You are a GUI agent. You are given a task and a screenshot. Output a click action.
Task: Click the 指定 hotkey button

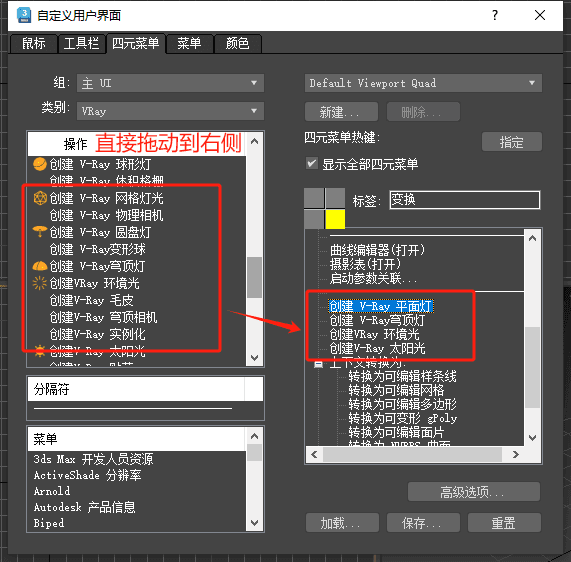point(512,142)
